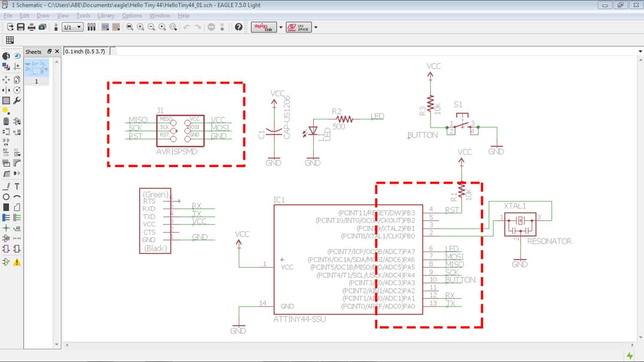Select the Wire line tool
This screenshot has width=644, height=362.
point(6,186)
